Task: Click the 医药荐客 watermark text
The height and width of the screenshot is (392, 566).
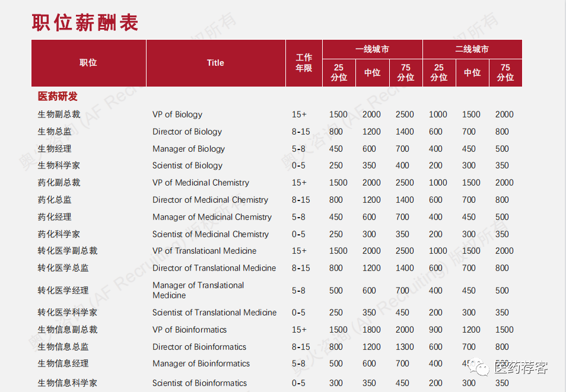Action: coord(520,368)
